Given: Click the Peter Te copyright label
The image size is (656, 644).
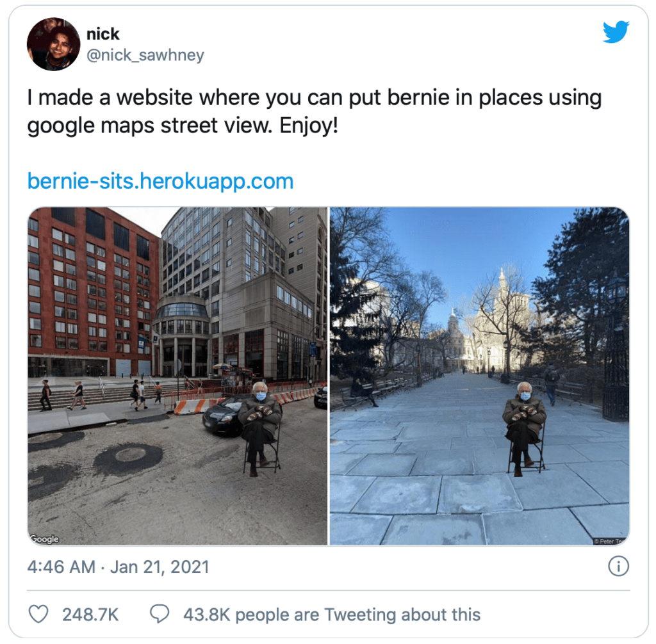Looking at the screenshot, I should coord(611,541).
